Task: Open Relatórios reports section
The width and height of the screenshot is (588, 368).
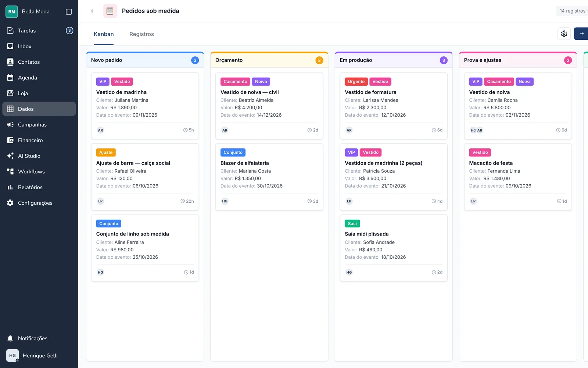Action: click(39, 187)
